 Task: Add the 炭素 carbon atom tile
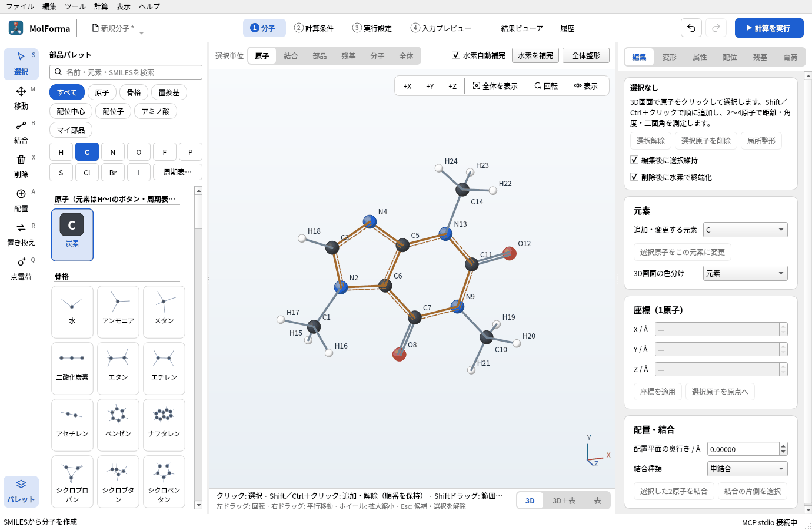(x=72, y=234)
